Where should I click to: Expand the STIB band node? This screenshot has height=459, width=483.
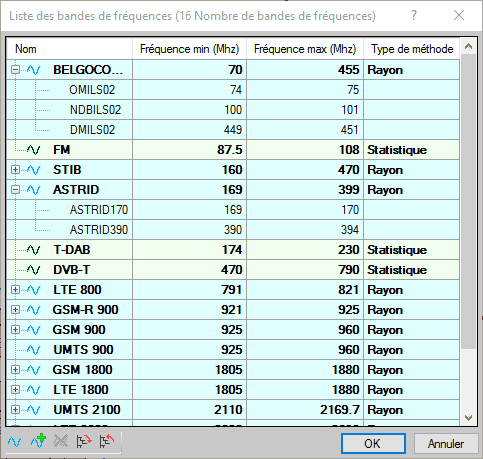[15, 170]
